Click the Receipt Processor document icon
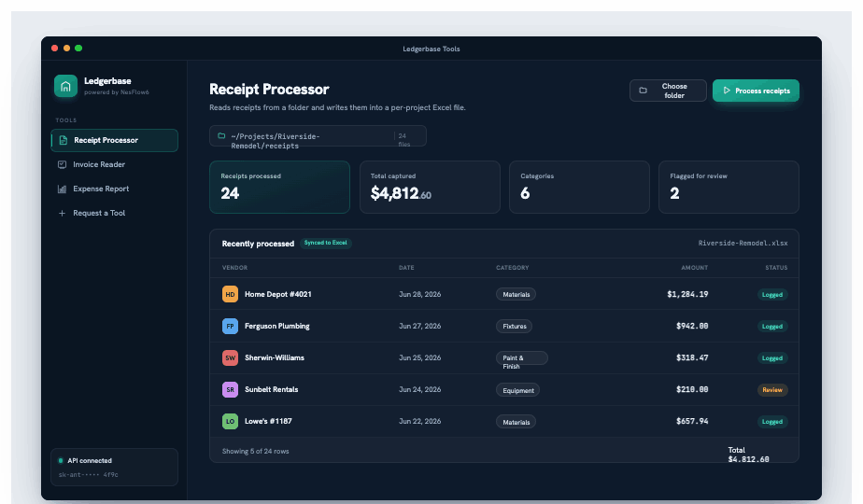The height and width of the screenshot is (504, 863). [x=64, y=140]
